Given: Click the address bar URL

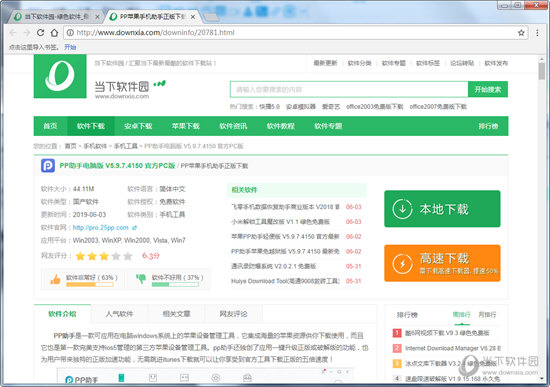Looking at the screenshot, I should pyautogui.click(x=155, y=33).
